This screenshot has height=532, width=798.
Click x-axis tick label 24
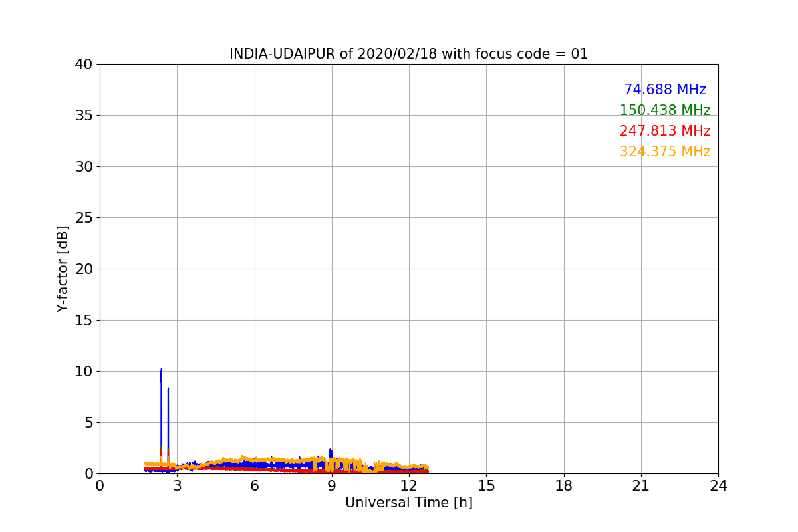click(x=718, y=486)
